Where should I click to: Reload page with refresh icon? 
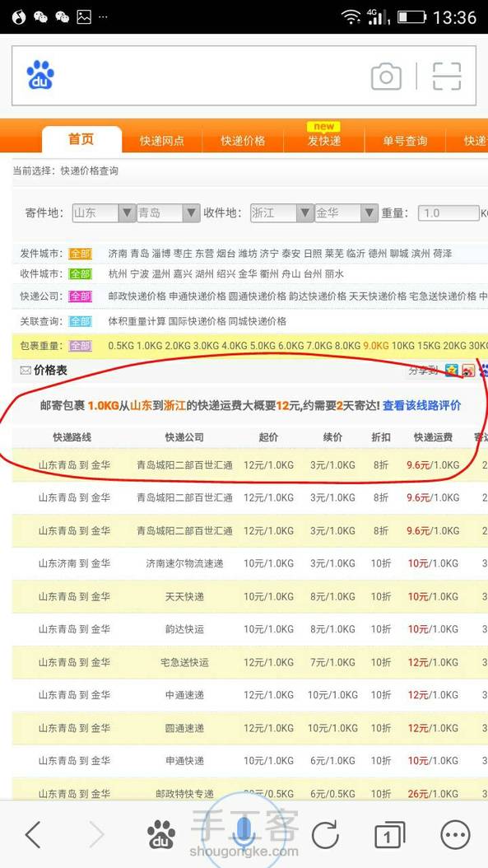[325, 834]
